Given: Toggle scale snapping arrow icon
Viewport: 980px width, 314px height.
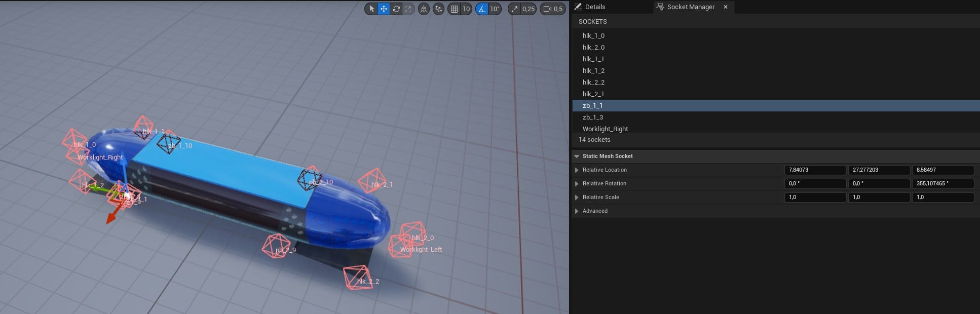Looking at the screenshot, I should click(x=515, y=9).
